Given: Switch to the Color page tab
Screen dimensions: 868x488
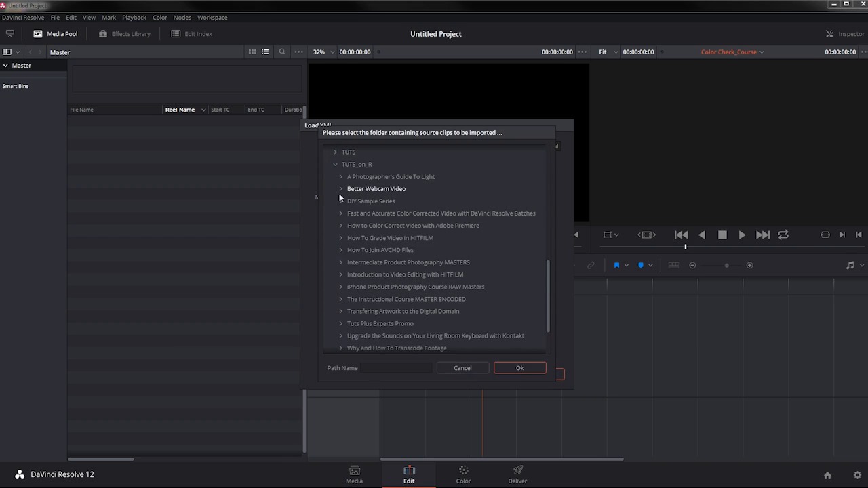Looking at the screenshot, I should pyautogui.click(x=463, y=474).
